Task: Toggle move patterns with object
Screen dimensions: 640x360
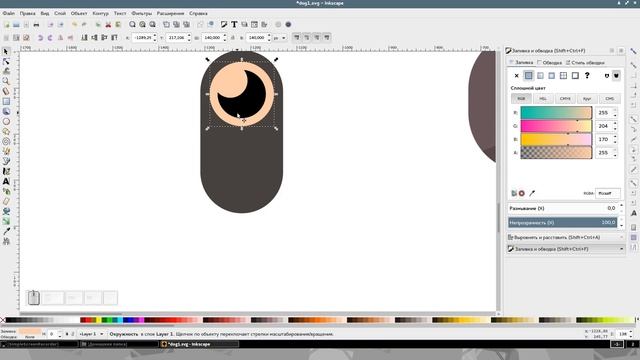Action: [x=327, y=38]
